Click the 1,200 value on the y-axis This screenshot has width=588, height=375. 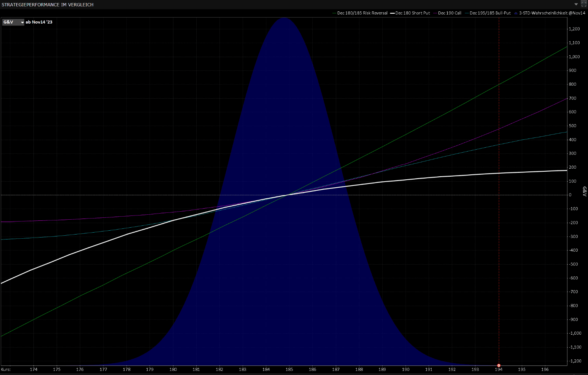574,29
